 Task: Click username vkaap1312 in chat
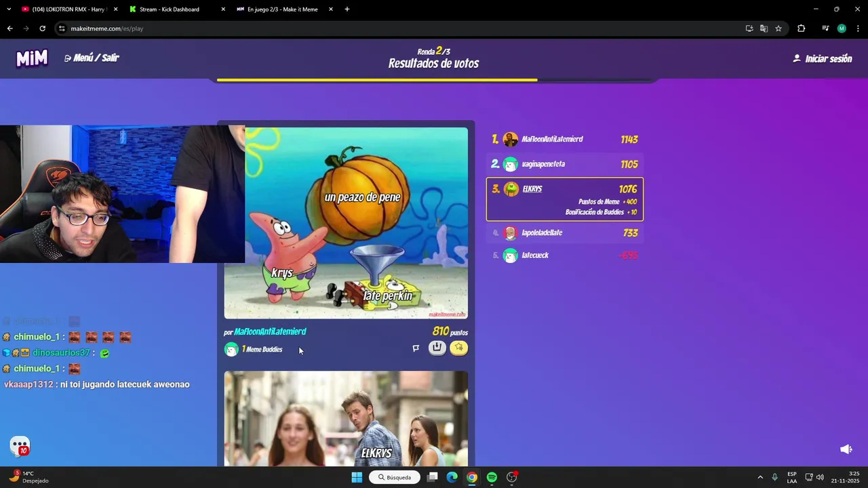28,384
